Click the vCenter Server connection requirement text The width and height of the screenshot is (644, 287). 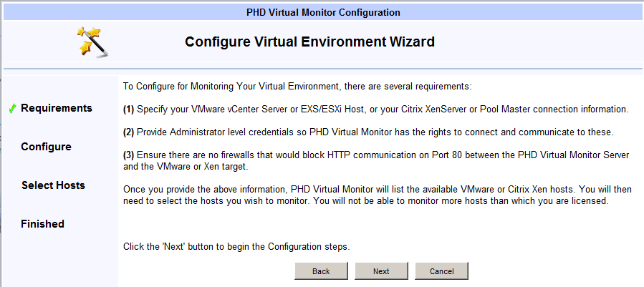point(382,110)
